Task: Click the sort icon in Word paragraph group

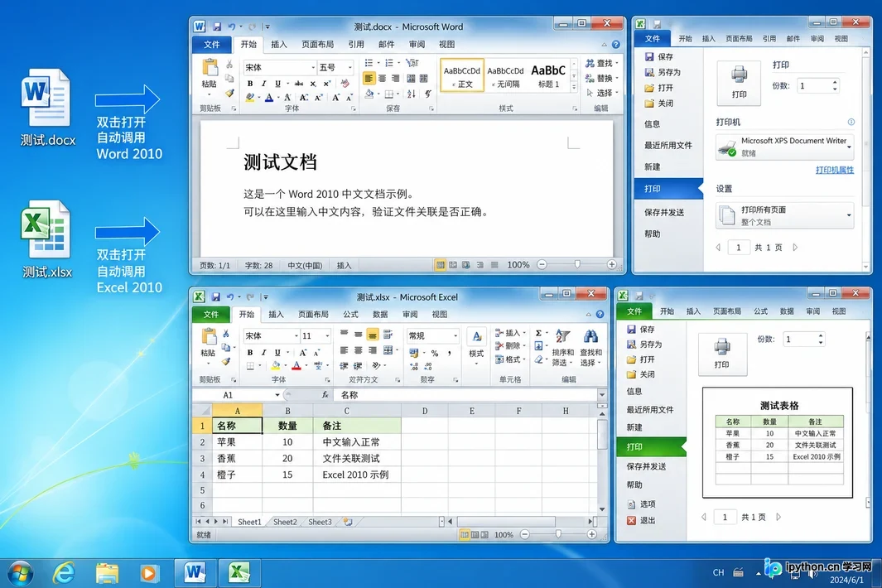Action: 412,94
